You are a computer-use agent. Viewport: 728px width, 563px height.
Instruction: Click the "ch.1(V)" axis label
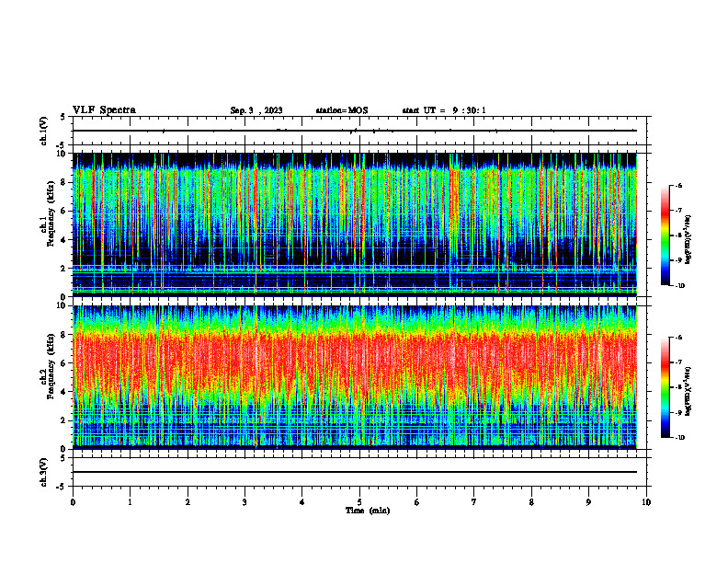(x=44, y=131)
